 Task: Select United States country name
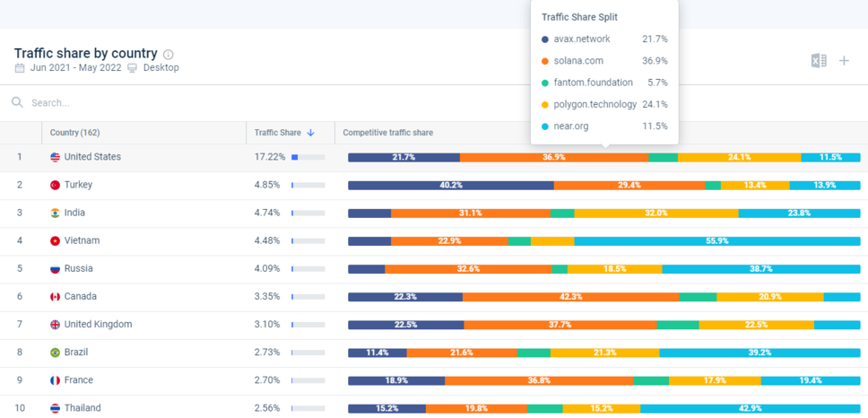tap(92, 157)
